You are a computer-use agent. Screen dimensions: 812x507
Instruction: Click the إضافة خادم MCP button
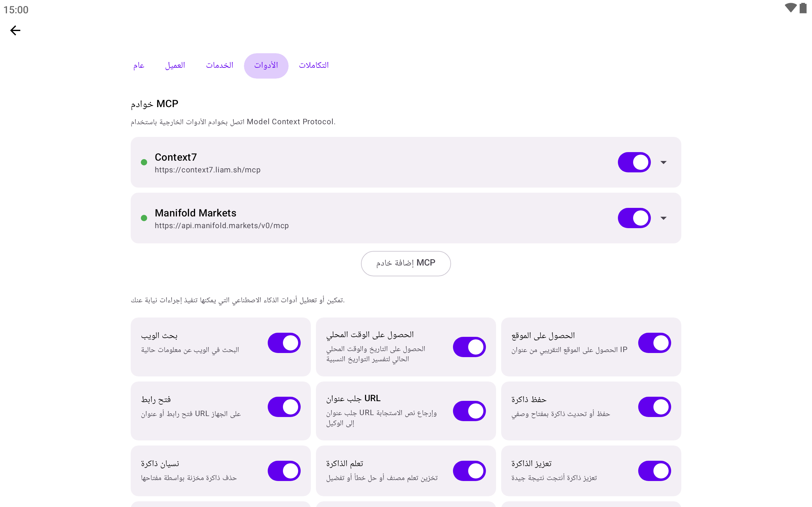[x=406, y=263]
